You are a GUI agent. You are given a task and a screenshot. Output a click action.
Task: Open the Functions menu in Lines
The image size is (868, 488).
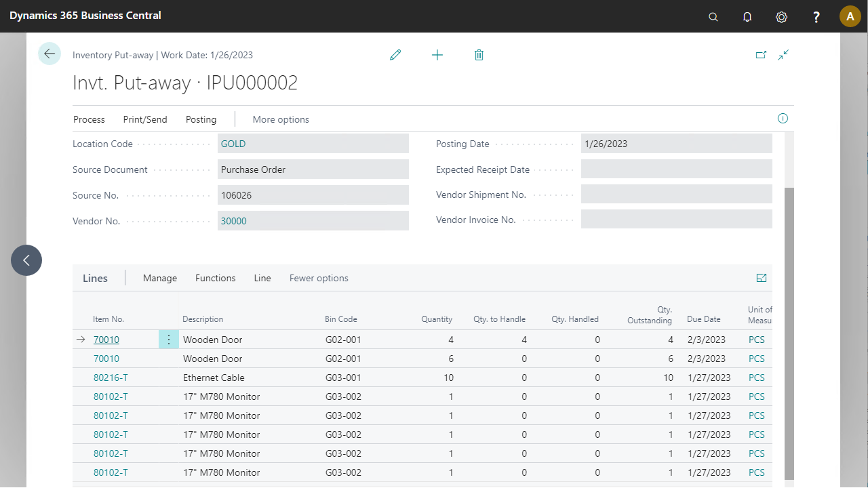[x=216, y=278]
